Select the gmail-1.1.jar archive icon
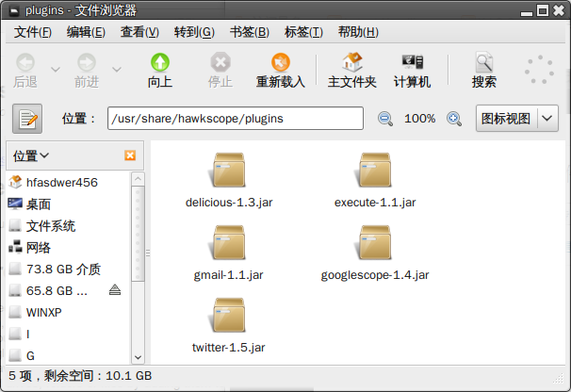571x392 pixels. pos(229,242)
